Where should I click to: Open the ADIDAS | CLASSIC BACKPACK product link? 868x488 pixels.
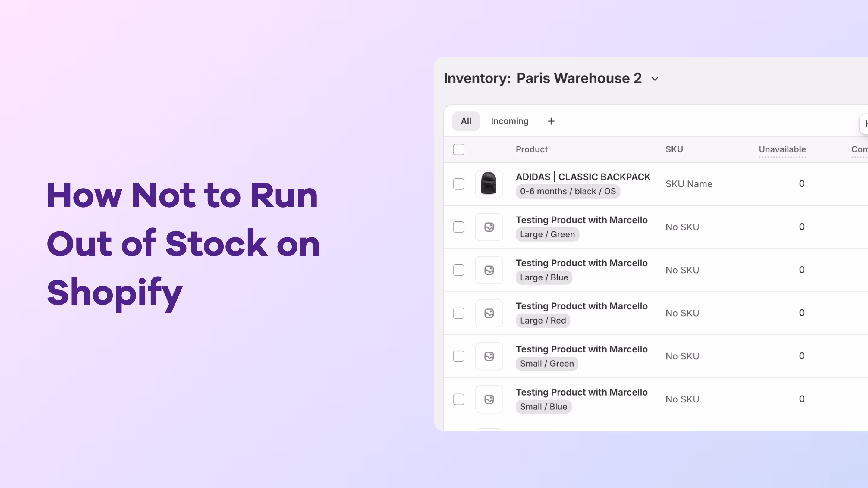click(x=583, y=177)
